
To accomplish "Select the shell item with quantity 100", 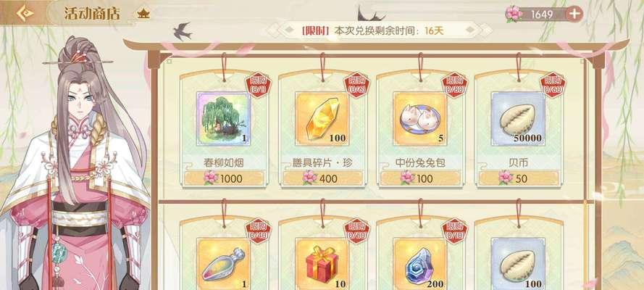I will click(x=519, y=264).
